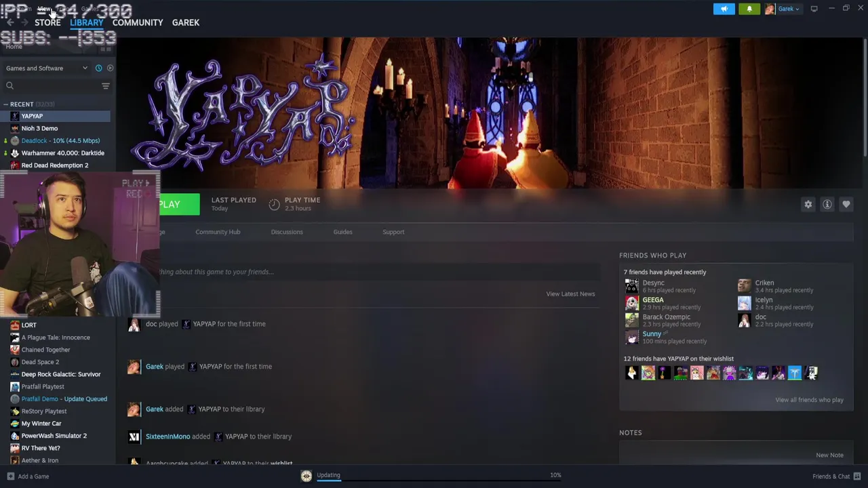This screenshot has width=868, height=488.
Task: Open the announcements megaphone button
Action: pos(724,9)
